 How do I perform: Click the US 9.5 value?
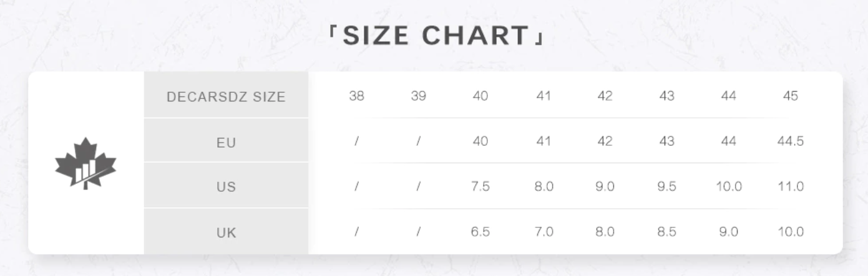click(666, 187)
